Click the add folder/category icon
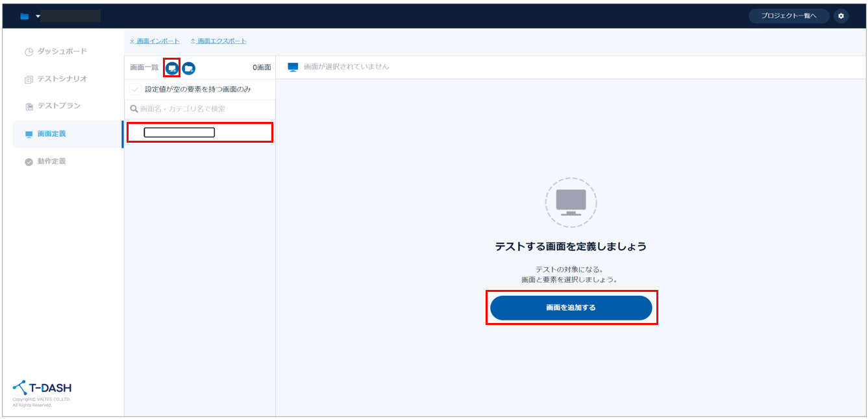 coord(188,68)
